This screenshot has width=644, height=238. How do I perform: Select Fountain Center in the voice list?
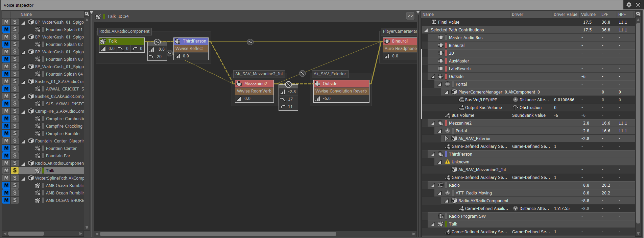coord(61,149)
